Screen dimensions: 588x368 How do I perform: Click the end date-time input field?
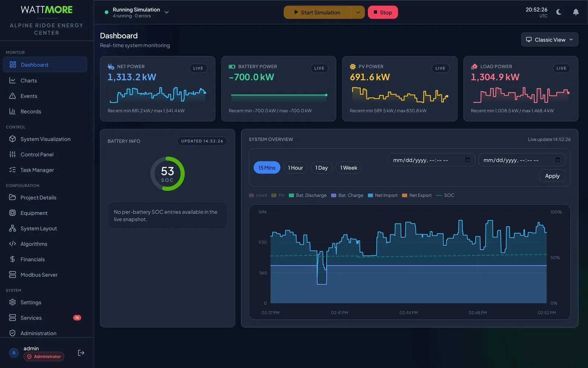(522, 160)
